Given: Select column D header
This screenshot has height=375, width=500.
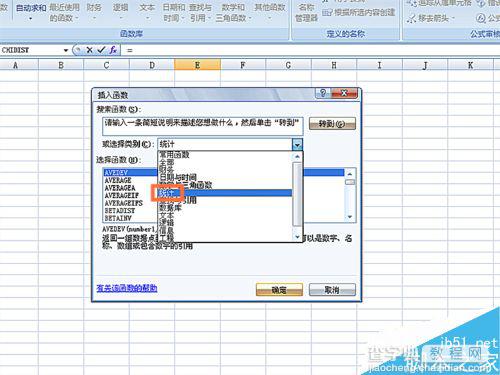Looking at the screenshot, I should [x=152, y=65].
